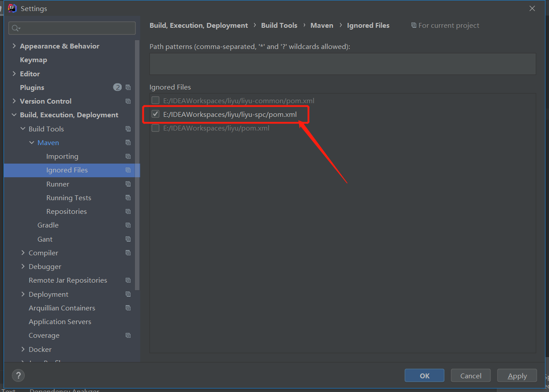Open the Gant settings page
Image resolution: width=549 pixels, height=392 pixels.
[45, 239]
